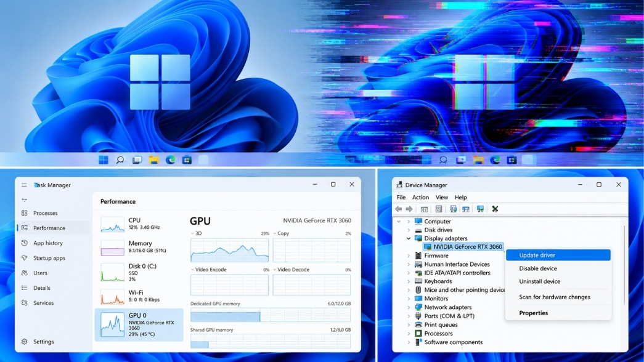Select the Wi-Fi performance entry
The image size is (644, 362).
pyautogui.click(x=139, y=296)
